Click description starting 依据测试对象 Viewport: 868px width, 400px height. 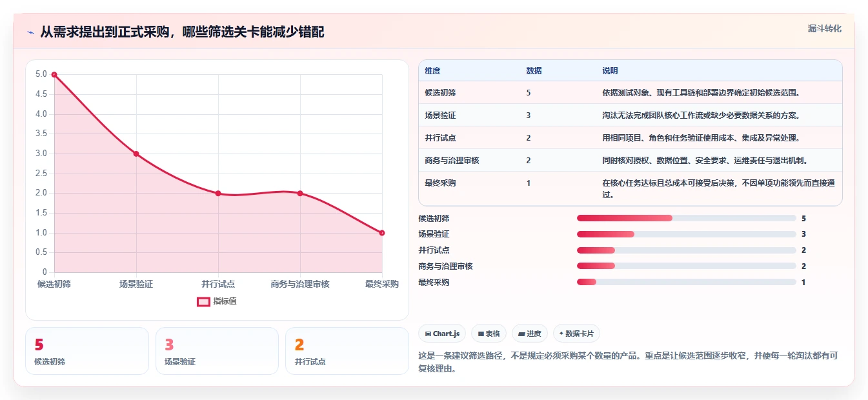coord(701,92)
